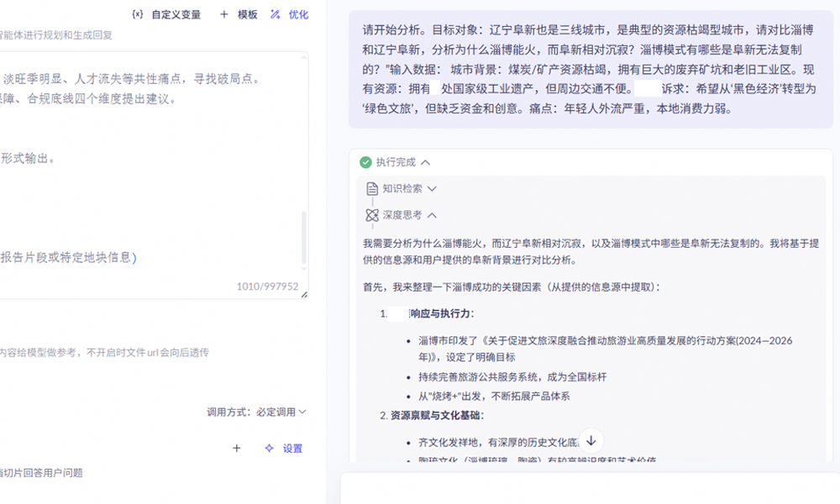
Task: Click the green 执行完成 check icon
Action: pos(366,162)
